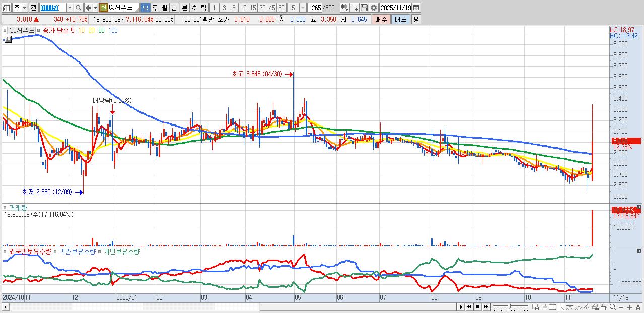The width and height of the screenshot is (644, 313).
Task: Open the calendar date picker icon
Action: click(x=416, y=8)
